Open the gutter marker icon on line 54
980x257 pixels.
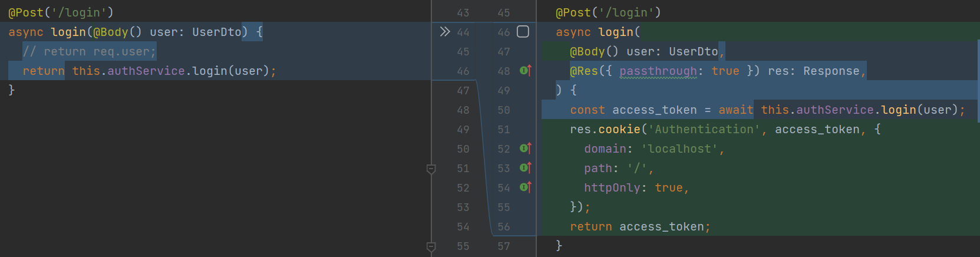[x=526, y=187]
